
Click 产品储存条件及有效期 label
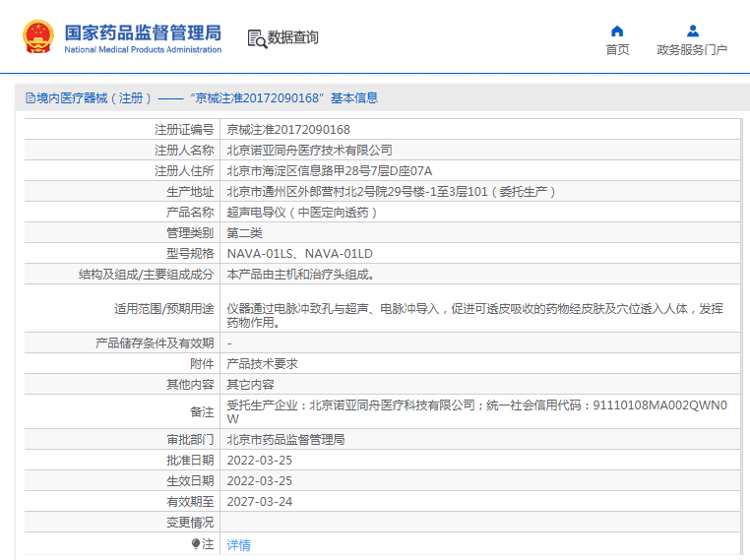point(155,342)
